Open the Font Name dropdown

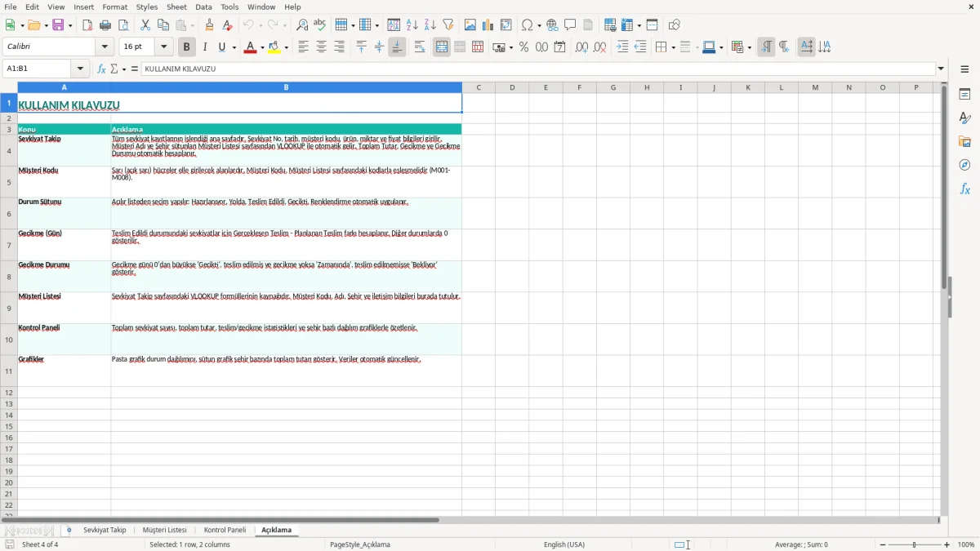(x=105, y=47)
